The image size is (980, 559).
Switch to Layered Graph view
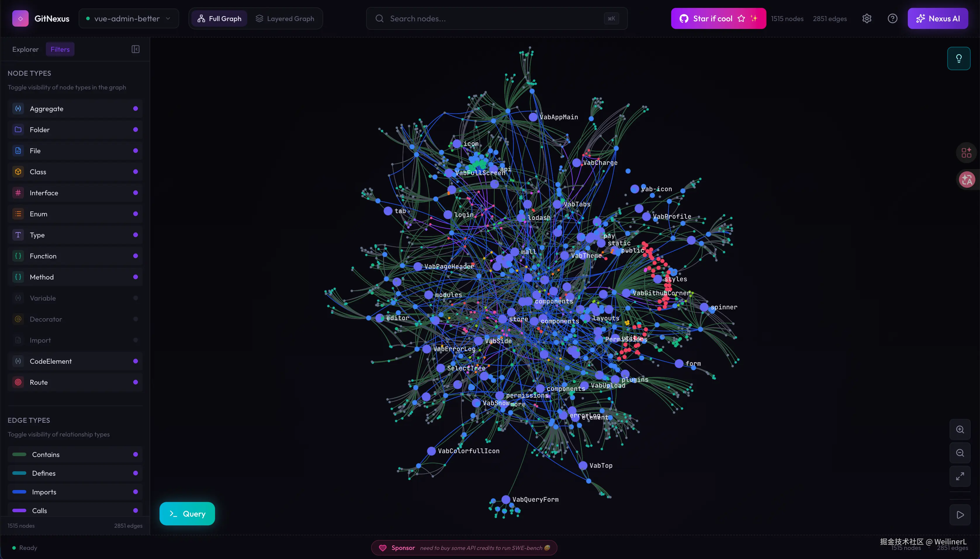click(285, 18)
